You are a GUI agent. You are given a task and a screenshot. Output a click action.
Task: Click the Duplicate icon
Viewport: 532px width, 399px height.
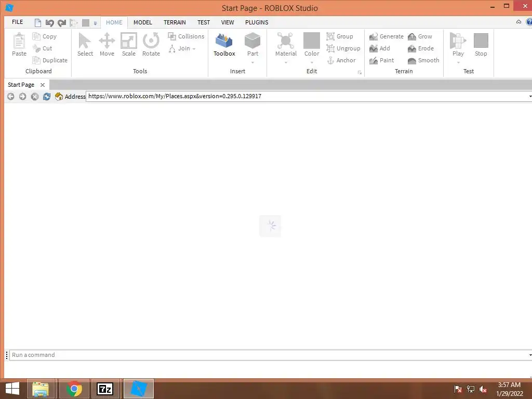[36, 60]
